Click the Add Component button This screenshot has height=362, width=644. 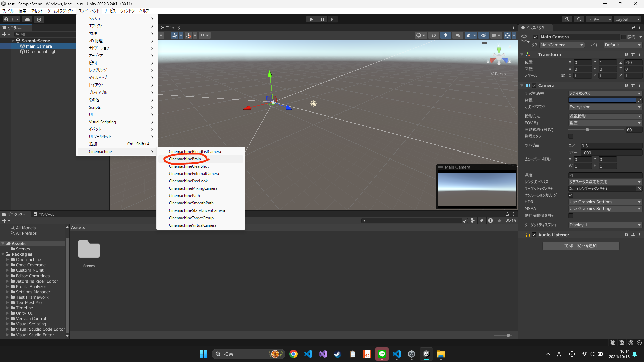[580, 246]
